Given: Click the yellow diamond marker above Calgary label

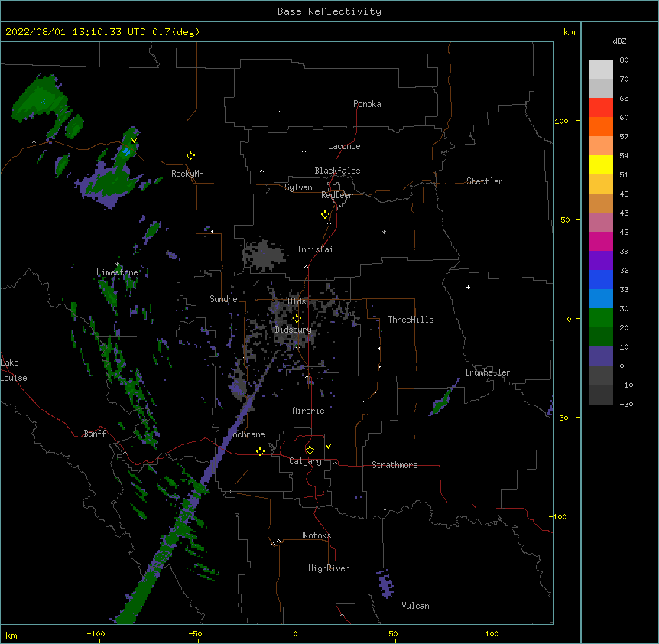Looking at the screenshot, I should point(310,450).
